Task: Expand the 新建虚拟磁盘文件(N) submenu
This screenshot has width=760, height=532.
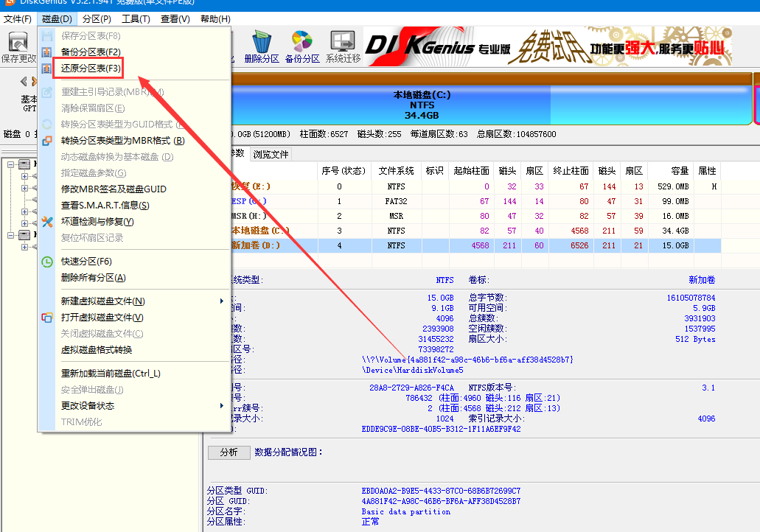Action: (x=134, y=301)
